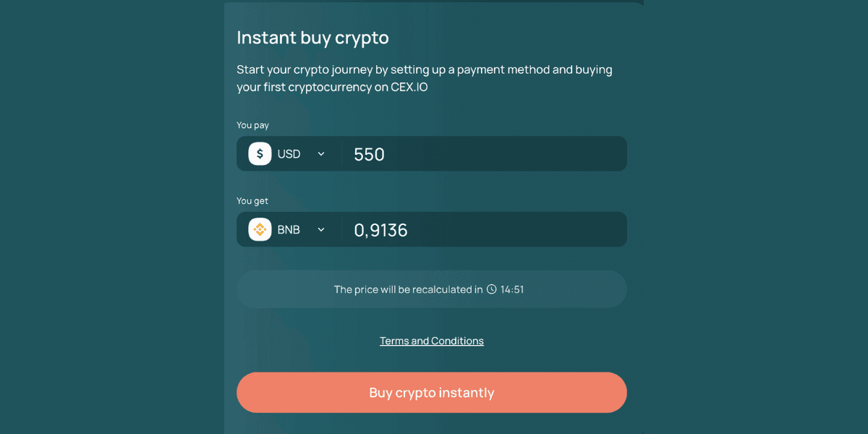Click the BNB coin logo icon
This screenshot has height=434, width=868.
pos(260,229)
